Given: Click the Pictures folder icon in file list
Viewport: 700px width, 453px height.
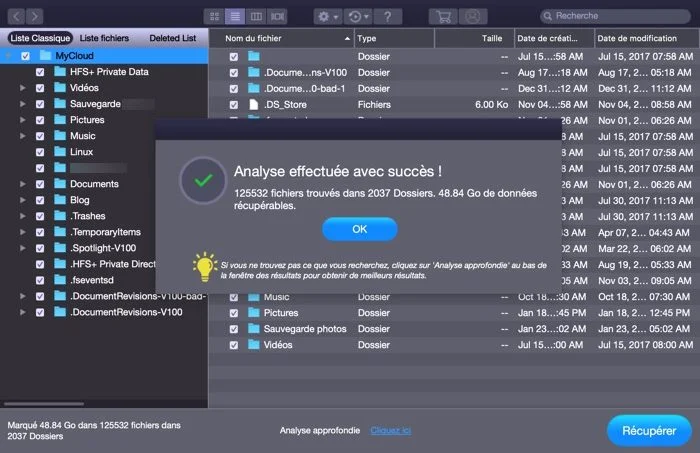Looking at the screenshot, I should [254, 313].
